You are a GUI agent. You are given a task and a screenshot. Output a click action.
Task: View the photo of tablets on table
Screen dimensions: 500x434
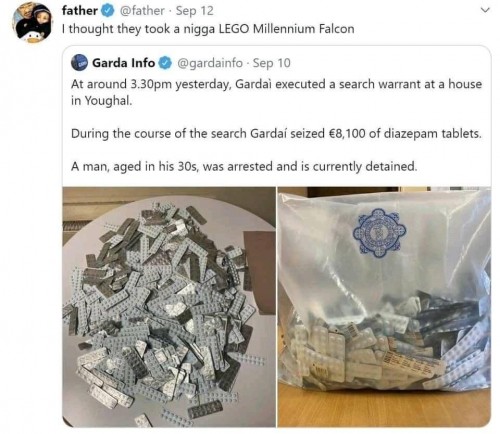(169, 307)
